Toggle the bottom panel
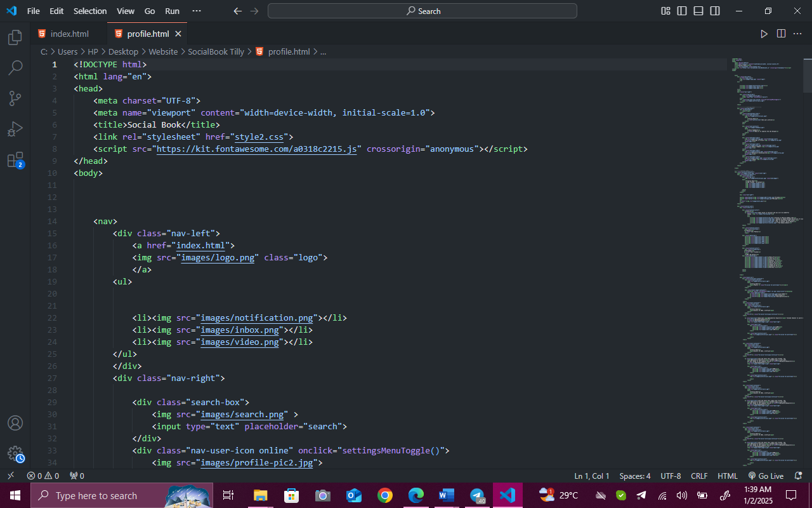This screenshot has width=812, height=508. click(698, 11)
